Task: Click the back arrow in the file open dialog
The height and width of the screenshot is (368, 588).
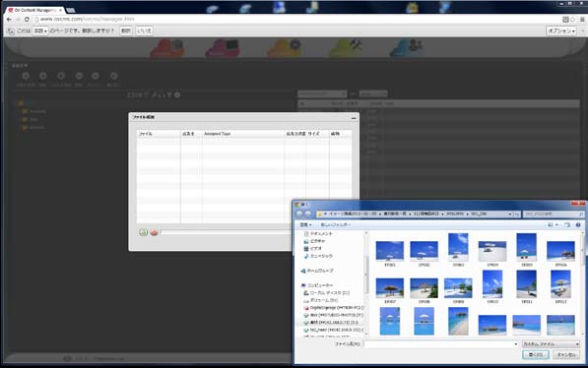Action: (x=299, y=214)
